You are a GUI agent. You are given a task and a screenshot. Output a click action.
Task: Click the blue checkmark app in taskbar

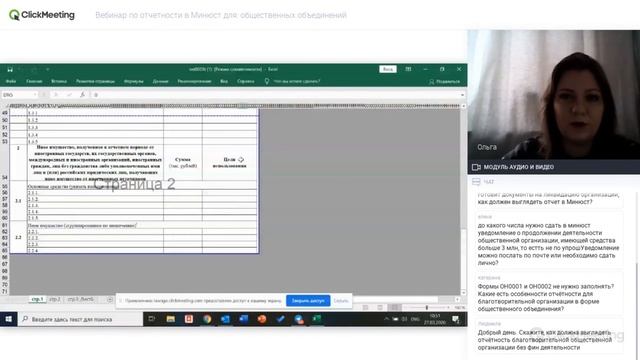[x=280, y=319]
